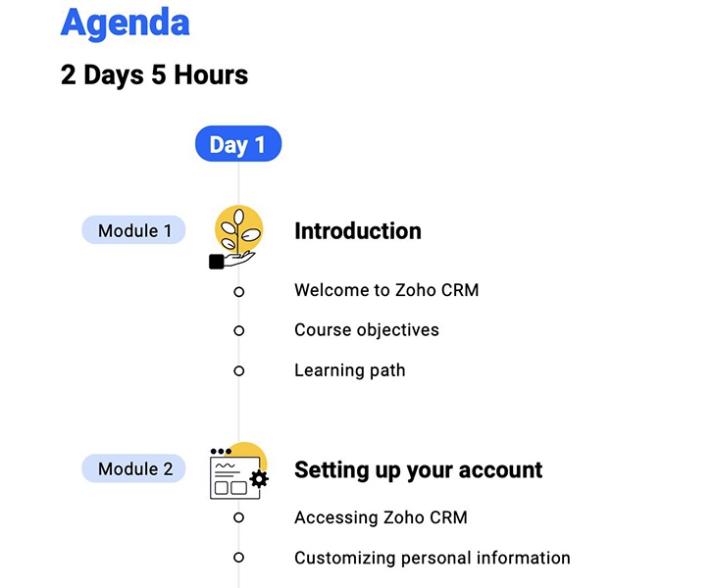Select the Learning path bullet marker
Image resolution: width=714 pixels, height=588 pixels.
point(238,370)
